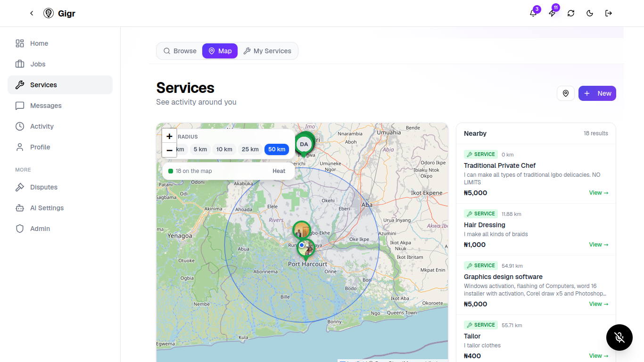
Task: Toggle the floating microphone mute button
Action: point(619,337)
